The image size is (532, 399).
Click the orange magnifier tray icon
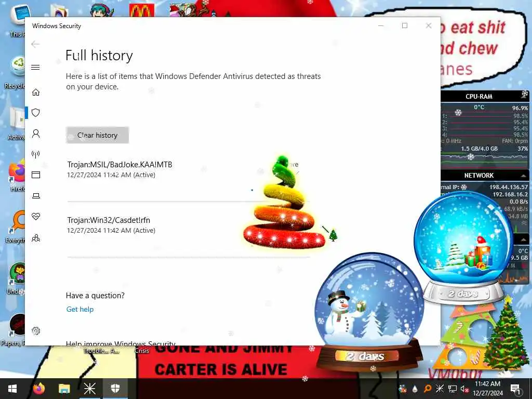[x=428, y=389]
